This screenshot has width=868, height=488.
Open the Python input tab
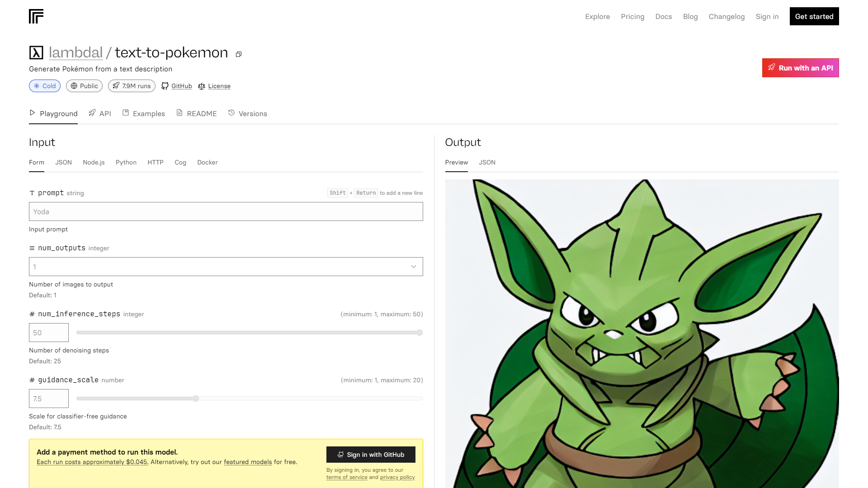126,162
